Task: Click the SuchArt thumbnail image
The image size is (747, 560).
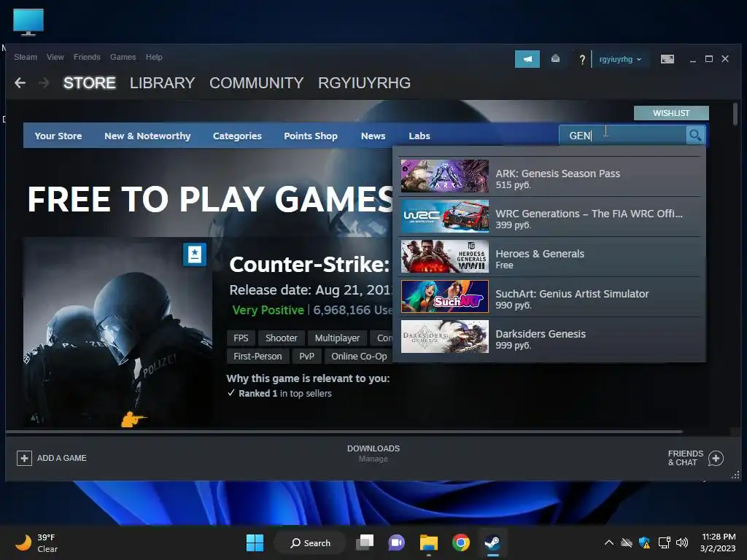Action: [445, 297]
